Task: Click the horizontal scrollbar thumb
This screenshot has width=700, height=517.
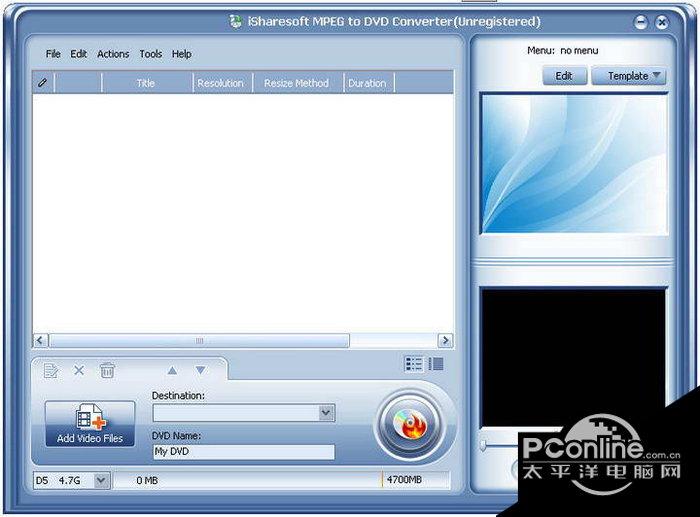Action: pyautogui.click(x=199, y=341)
